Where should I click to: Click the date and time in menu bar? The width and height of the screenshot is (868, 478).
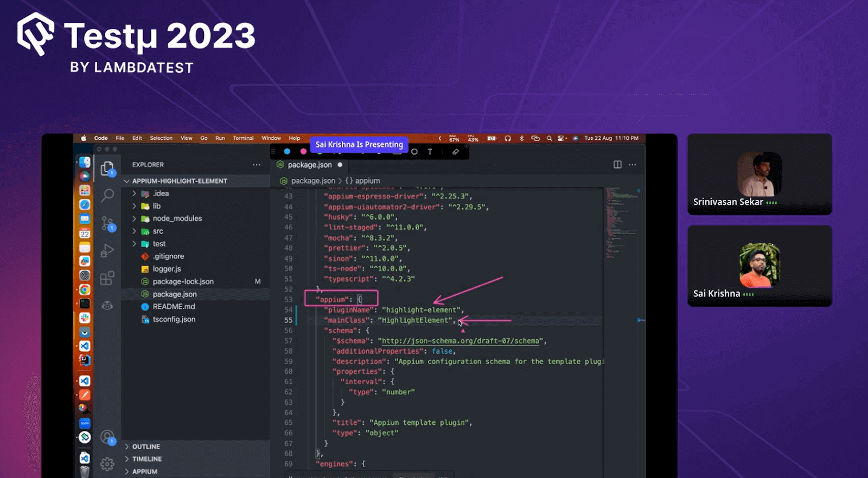pos(611,138)
